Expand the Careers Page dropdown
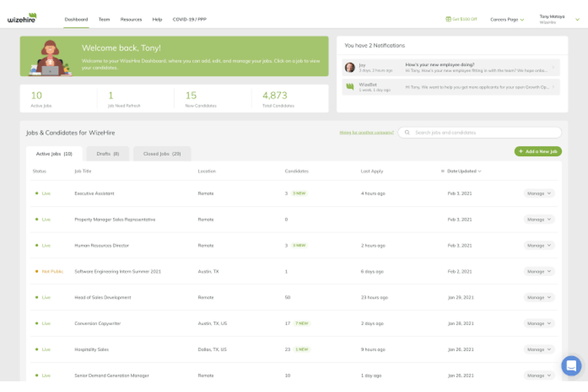588x392 pixels. pos(507,19)
